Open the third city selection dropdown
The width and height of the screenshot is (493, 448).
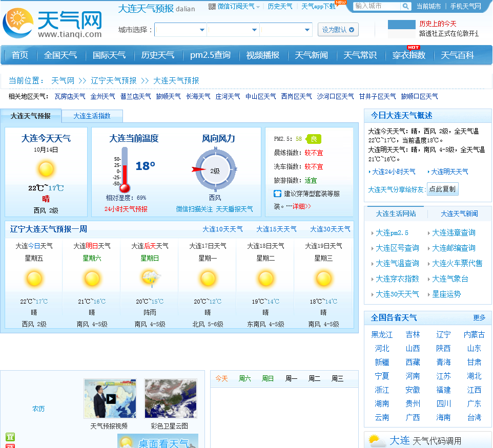pos(286,30)
